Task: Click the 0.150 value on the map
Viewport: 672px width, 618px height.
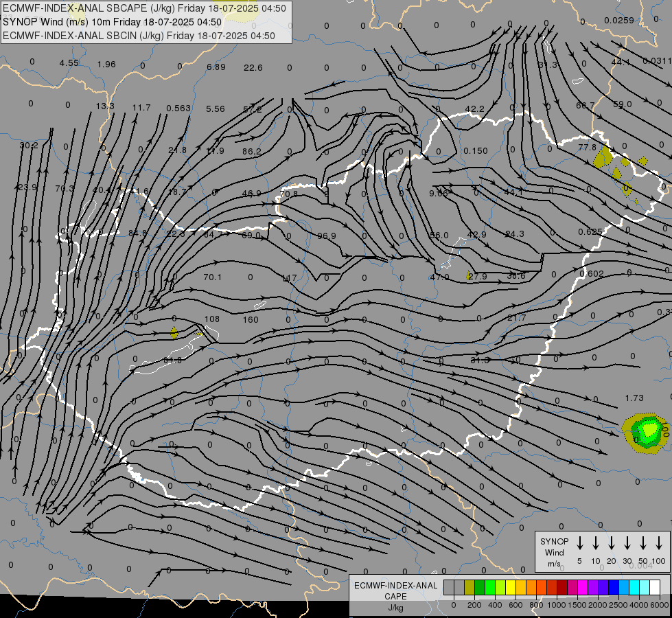Action: 476,151
